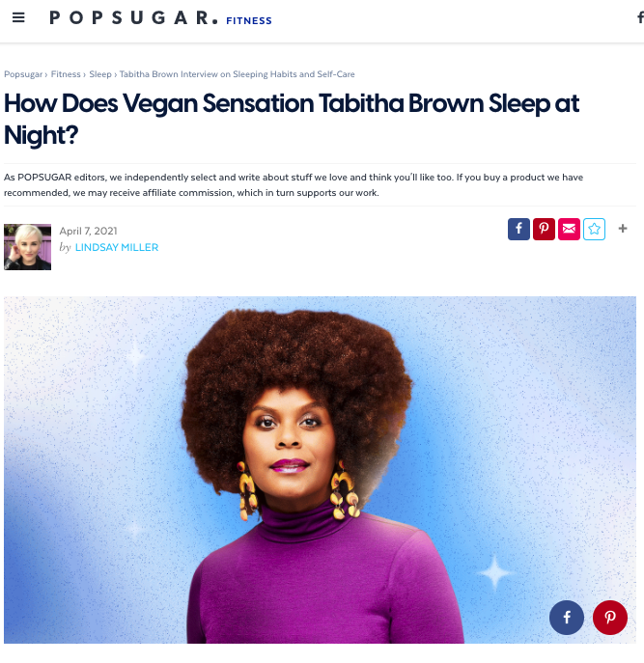Open author Lindsay Miller's profile link
Screen dimensions: 644x663
click(x=117, y=247)
